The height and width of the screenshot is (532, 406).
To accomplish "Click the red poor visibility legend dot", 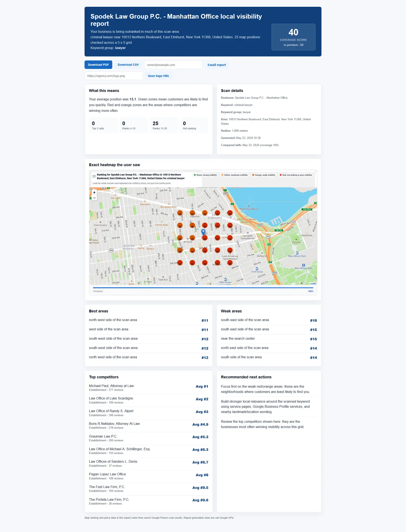I will [x=280, y=175].
